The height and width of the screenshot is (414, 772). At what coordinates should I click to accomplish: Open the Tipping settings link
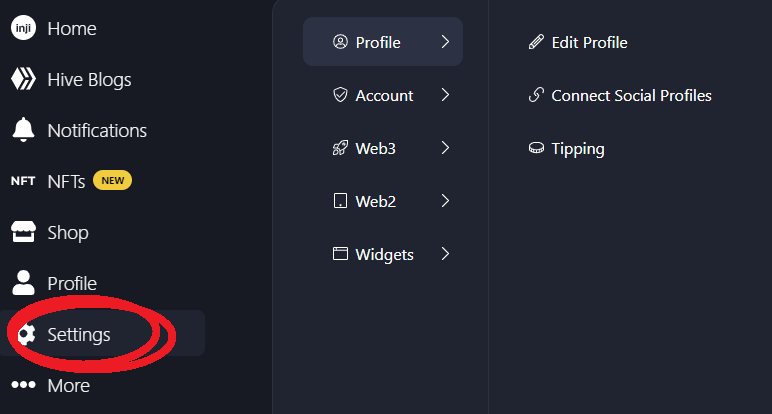[x=566, y=149]
